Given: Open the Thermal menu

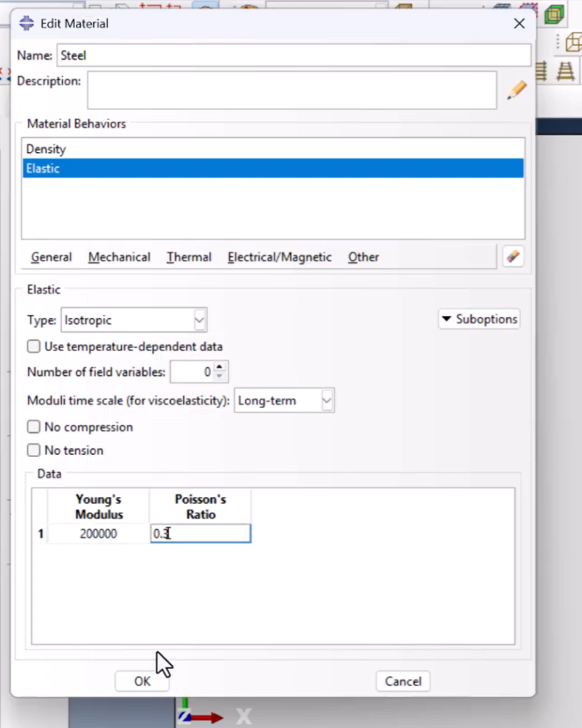Looking at the screenshot, I should click(x=189, y=257).
